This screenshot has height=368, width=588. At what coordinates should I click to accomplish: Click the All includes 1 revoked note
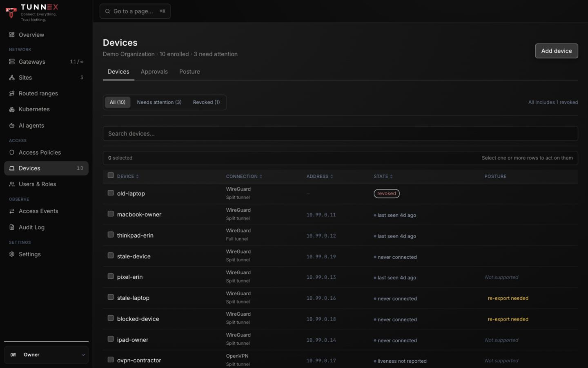[x=553, y=102]
